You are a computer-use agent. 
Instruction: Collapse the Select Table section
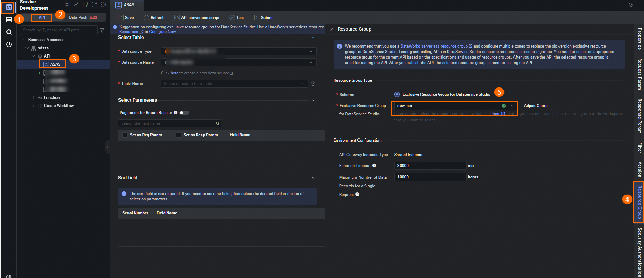313,38
